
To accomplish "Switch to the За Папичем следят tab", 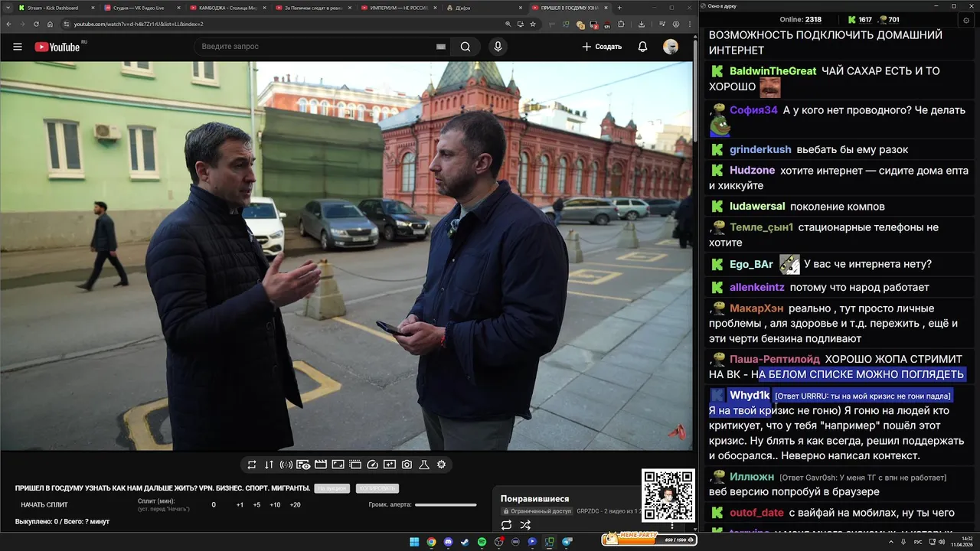I will [313, 8].
